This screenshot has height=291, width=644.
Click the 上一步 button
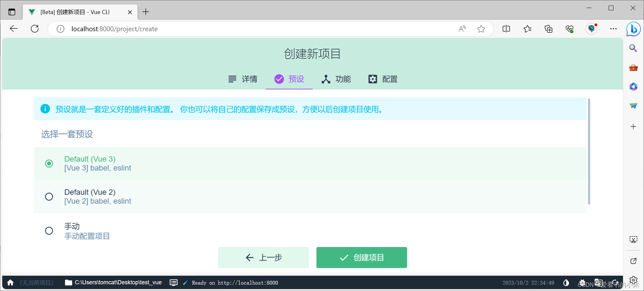point(263,258)
